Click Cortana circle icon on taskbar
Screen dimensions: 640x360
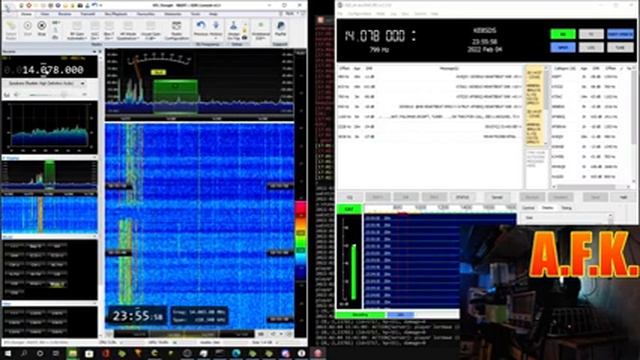coord(40,353)
